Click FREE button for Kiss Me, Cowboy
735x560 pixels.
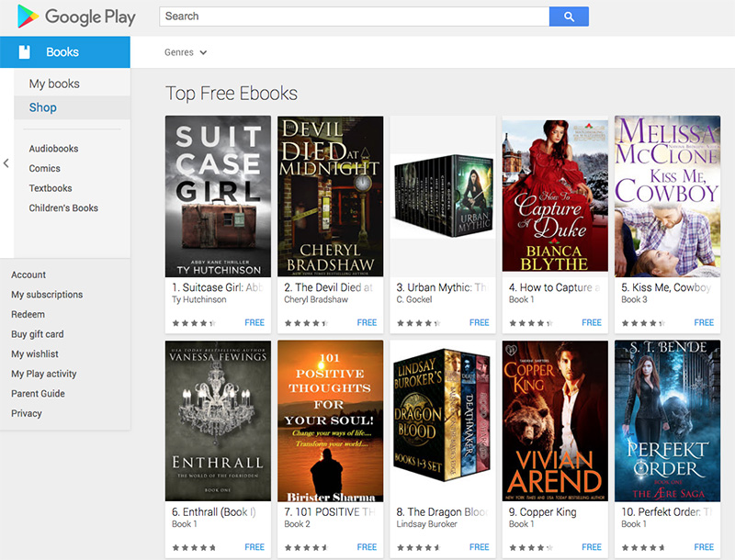click(x=704, y=322)
